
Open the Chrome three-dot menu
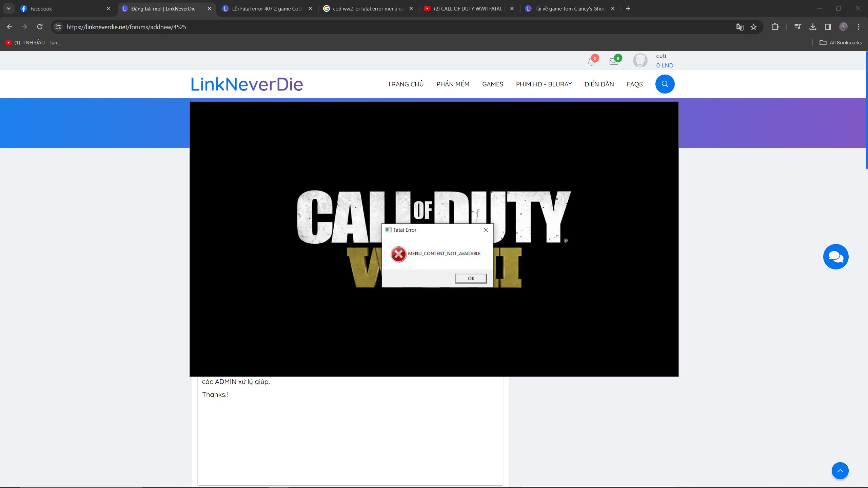click(x=858, y=26)
